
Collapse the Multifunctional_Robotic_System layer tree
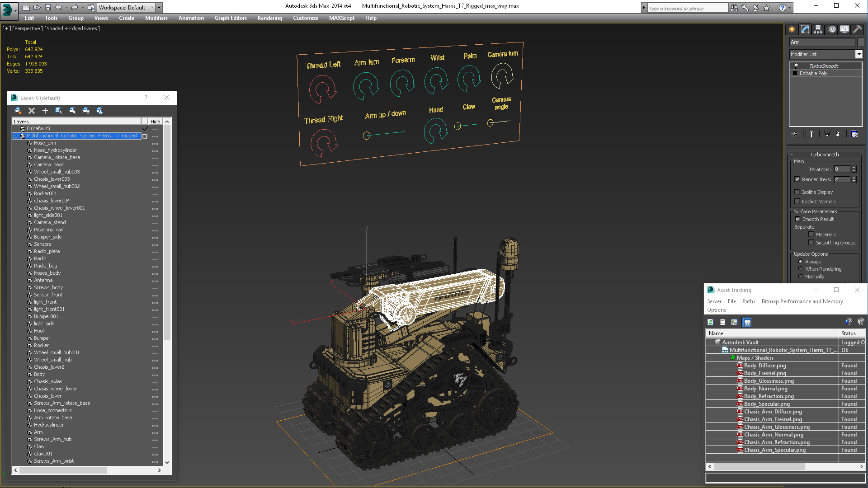[15, 136]
